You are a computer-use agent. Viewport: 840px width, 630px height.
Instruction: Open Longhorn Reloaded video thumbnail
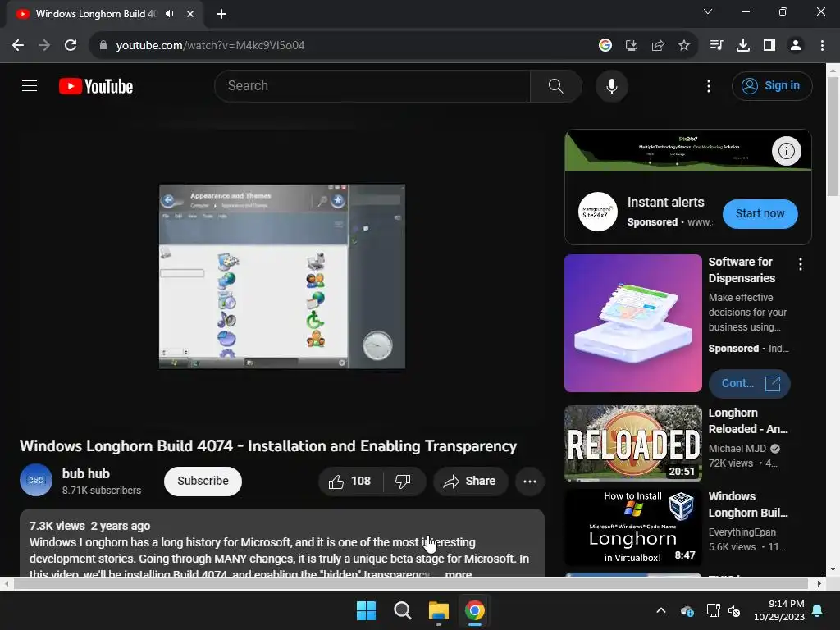(632, 443)
